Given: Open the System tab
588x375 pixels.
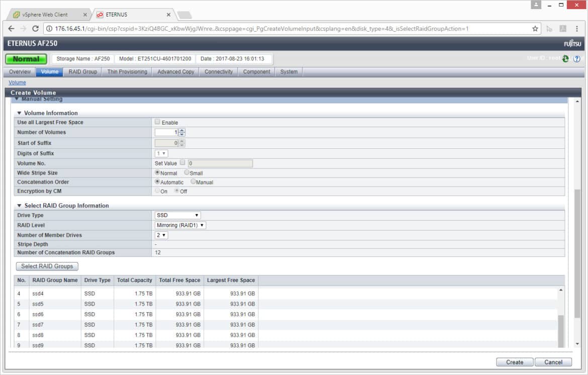Looking at the screenshot, I should (289, 71).
